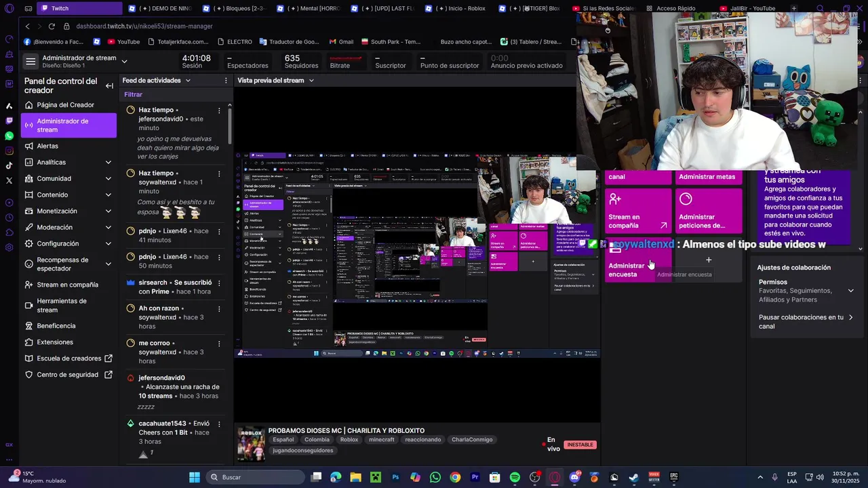Image resolution: width=868 pixels, height=488 pixels.
Task: Open options for 'Ah con razon' entry
Action: [218, 308]
